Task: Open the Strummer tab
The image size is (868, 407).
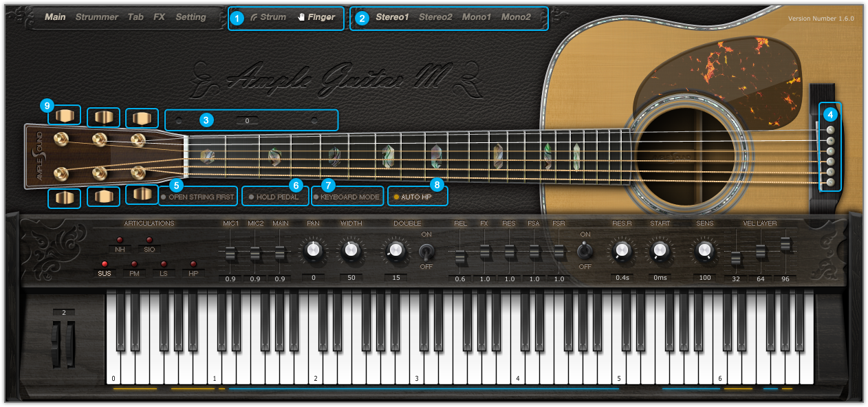Action: (97, 17)
